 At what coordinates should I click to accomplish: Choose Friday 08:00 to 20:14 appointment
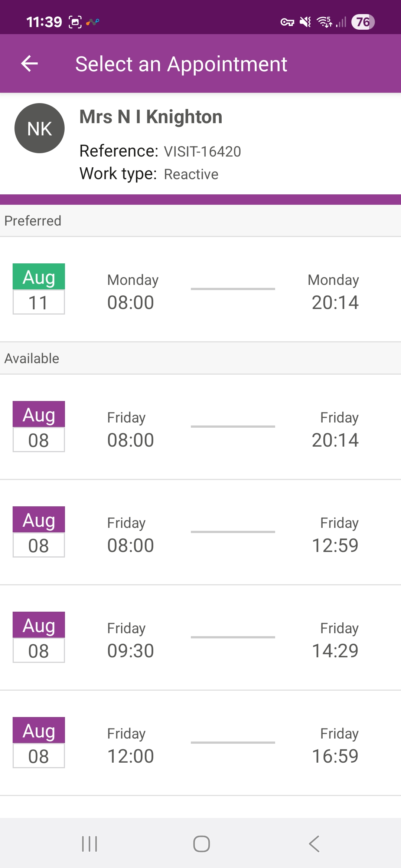[x=233, y=427]
